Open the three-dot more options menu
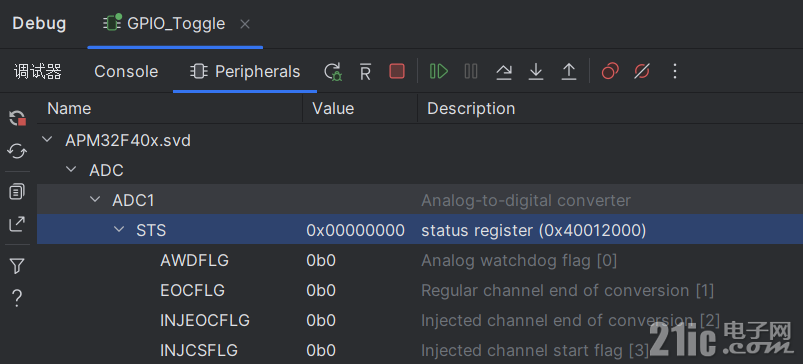Image resolution: width=803 pixels, height=364 pixels. pyautogui.click(x=675, y=71)
